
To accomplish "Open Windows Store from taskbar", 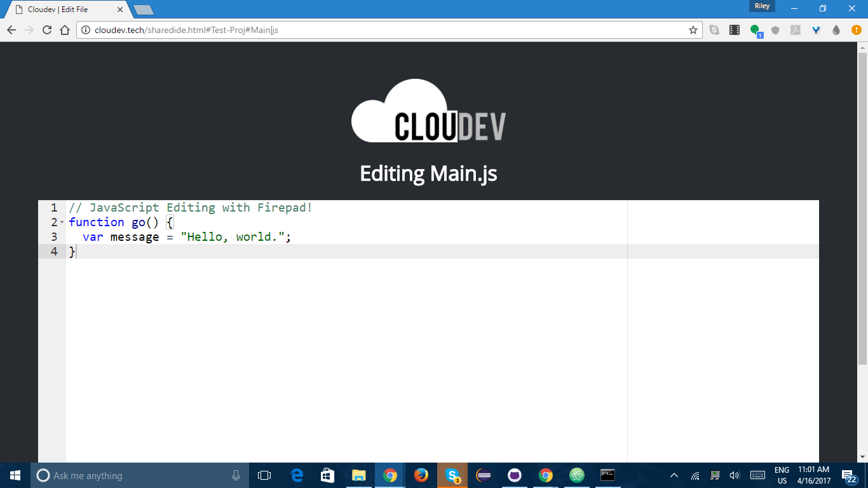I will [328, 475].
